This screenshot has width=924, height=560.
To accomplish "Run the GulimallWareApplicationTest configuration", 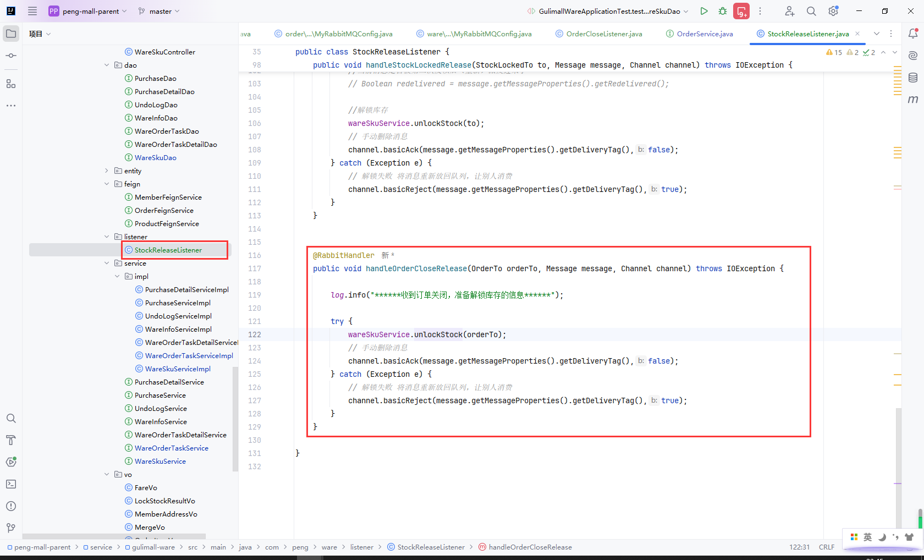I will [704, 11].
